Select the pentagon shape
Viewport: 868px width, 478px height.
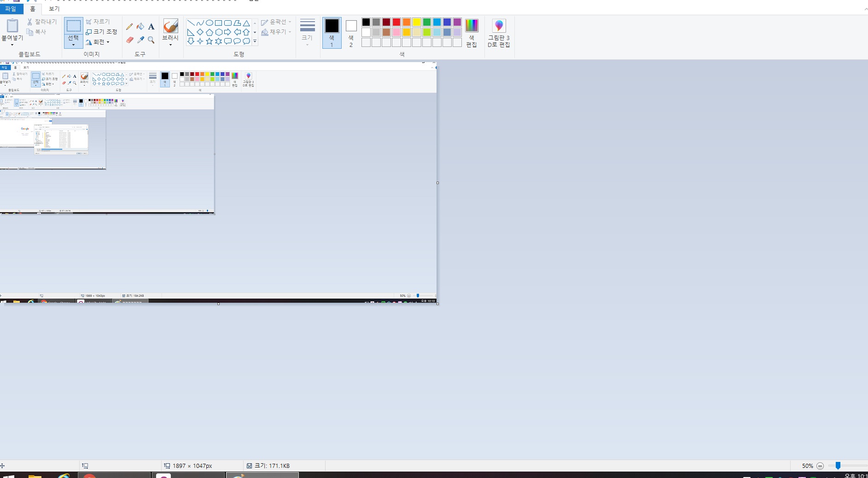209,32
